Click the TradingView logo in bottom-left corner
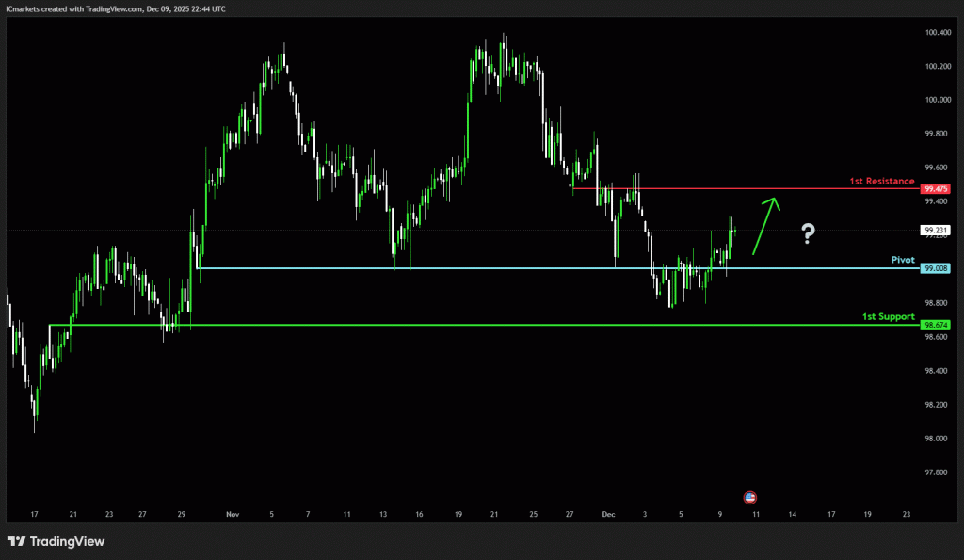964x560 pixels. (56, 541)
